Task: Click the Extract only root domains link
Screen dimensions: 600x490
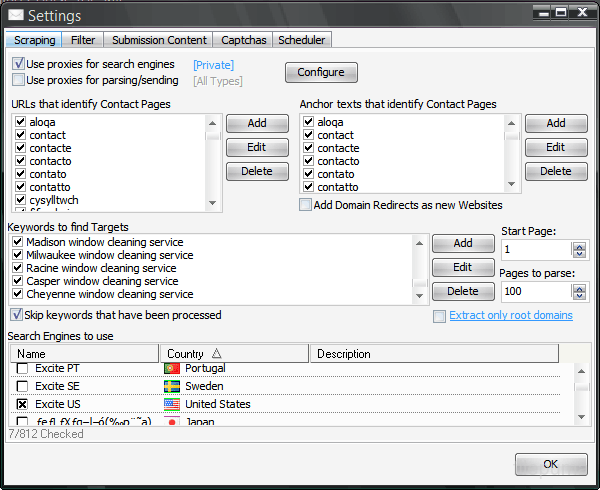Action: pos(511,315)
